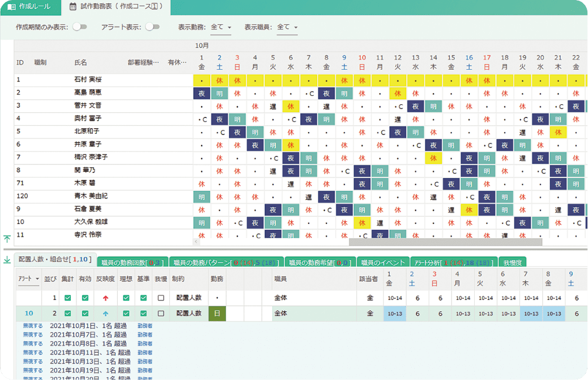Open 勤務者 link for the October 11 alert
This screenshot has height=380, width=588.
(x=145, y=353)
